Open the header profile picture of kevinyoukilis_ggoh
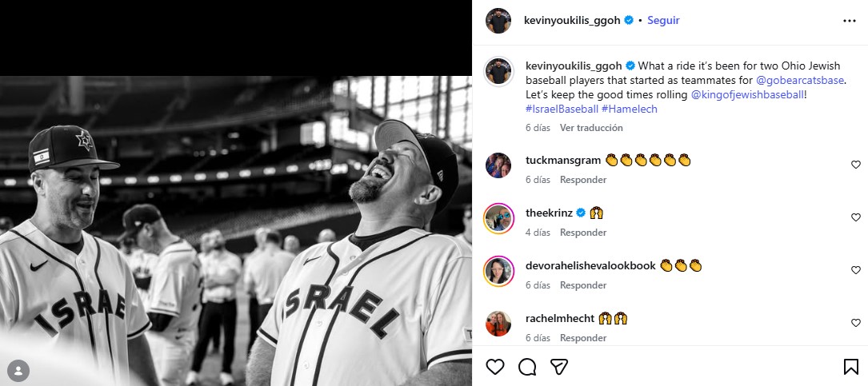The height and width of the screenshot is (386, 868). [498, 21]
